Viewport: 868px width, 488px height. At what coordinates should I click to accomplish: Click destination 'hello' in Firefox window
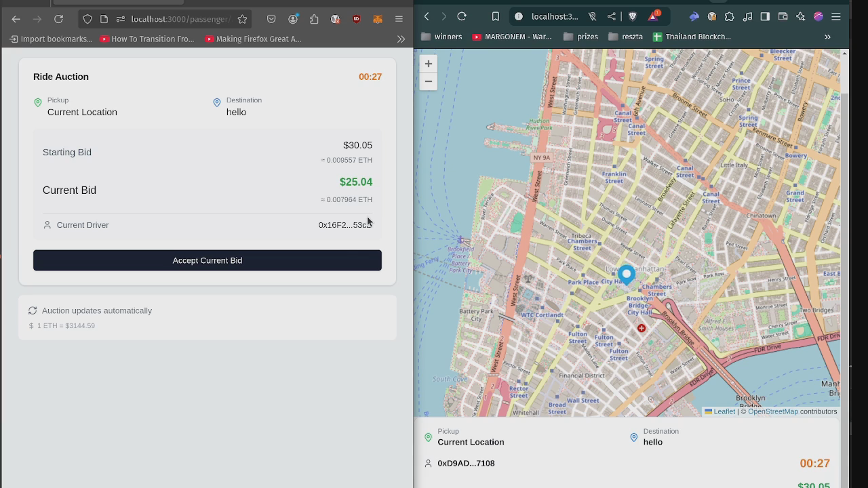[236, 113]
